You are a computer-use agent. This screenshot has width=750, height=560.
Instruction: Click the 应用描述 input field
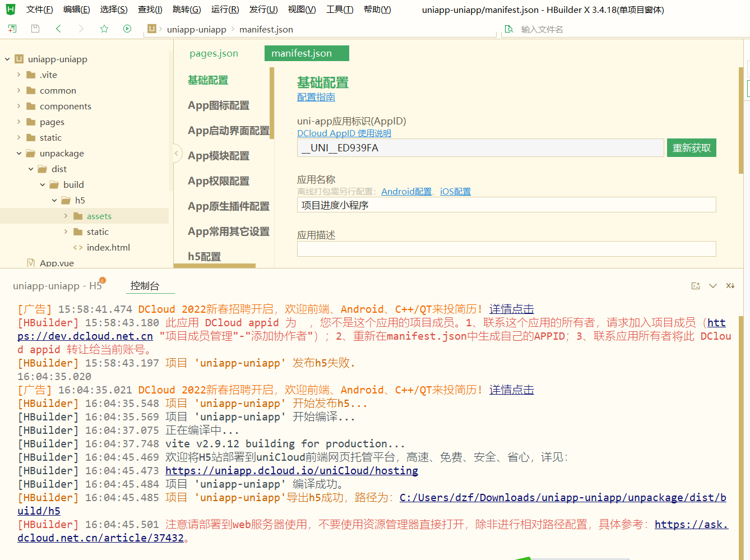click(507, 249)
